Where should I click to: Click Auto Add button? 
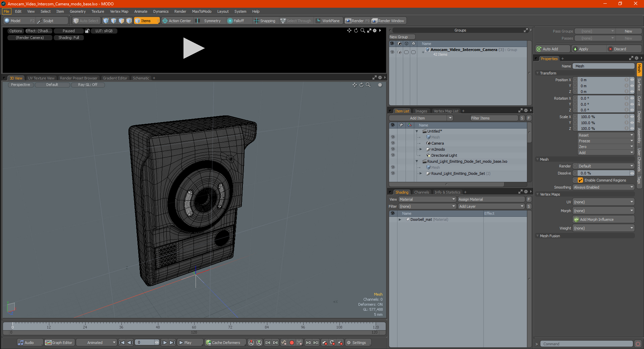(552, 49)
